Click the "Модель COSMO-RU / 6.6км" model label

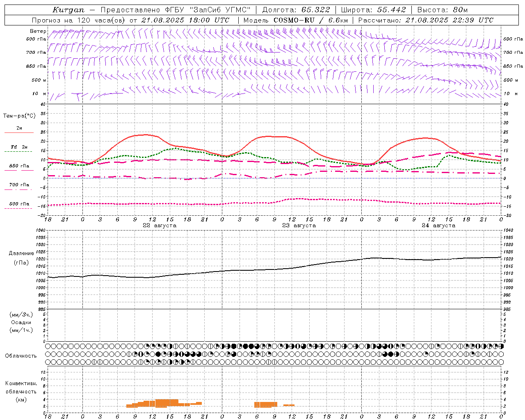[x=295, y=20]
